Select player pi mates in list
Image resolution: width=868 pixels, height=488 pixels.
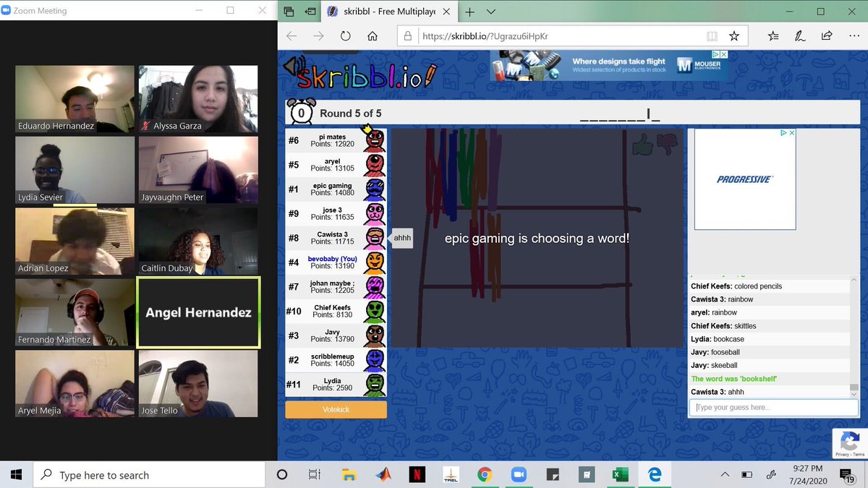click(x=336, y=141)
